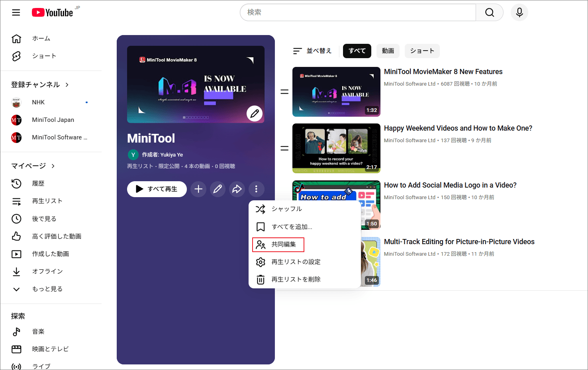Switch to the 動画 filter chip

388,51
